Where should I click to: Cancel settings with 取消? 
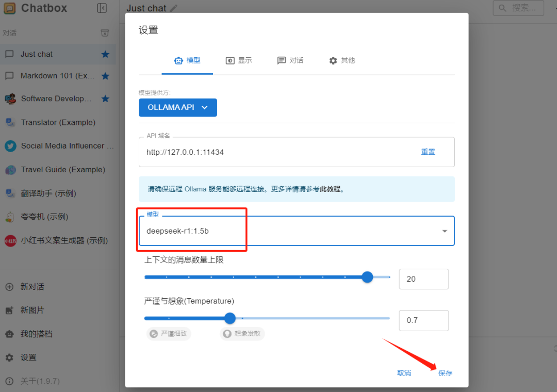[x=404, y=373]
